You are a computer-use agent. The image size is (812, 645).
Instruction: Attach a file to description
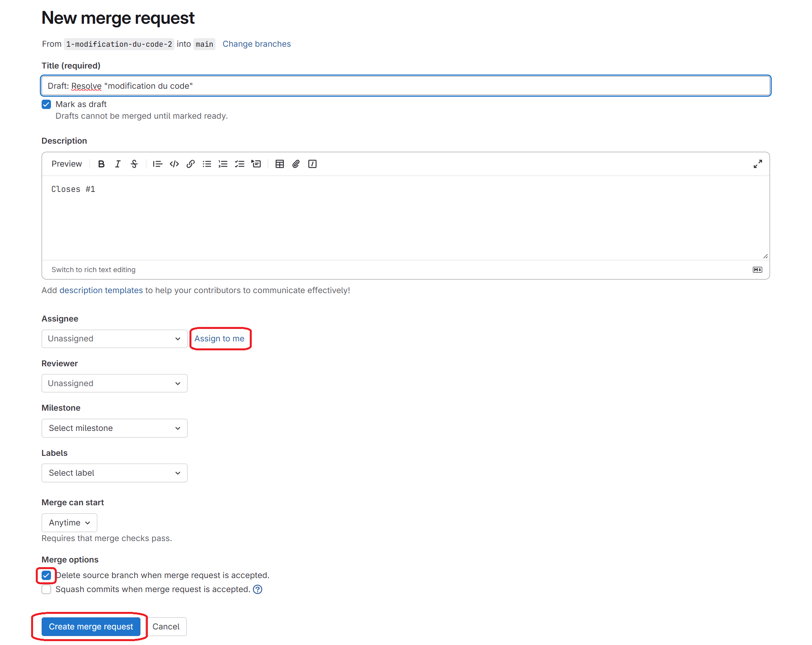296,164
